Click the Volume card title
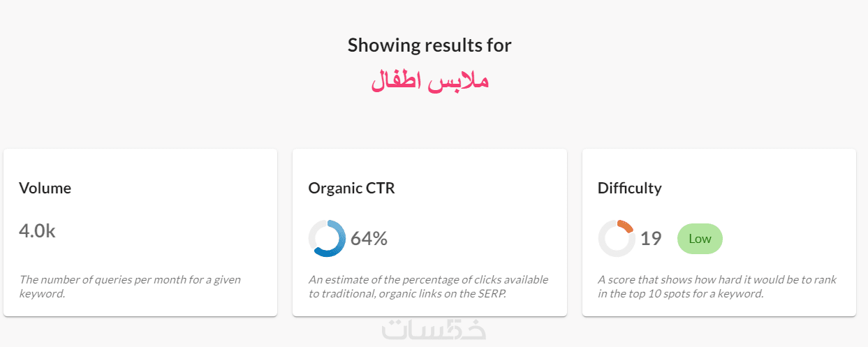The image size is (868, 347). tap(45, 188)
